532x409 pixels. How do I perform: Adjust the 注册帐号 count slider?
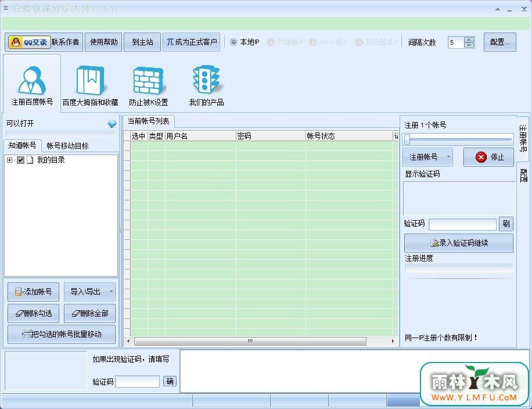pos(407,139)
